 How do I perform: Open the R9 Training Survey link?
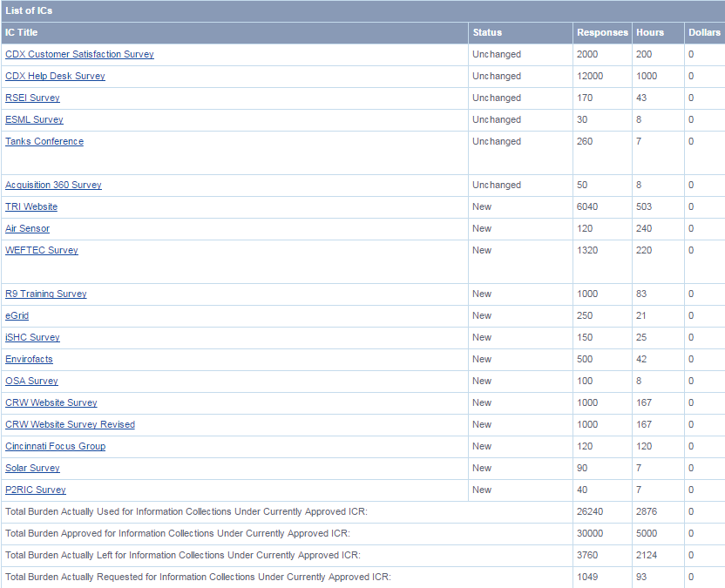(46, 294)
